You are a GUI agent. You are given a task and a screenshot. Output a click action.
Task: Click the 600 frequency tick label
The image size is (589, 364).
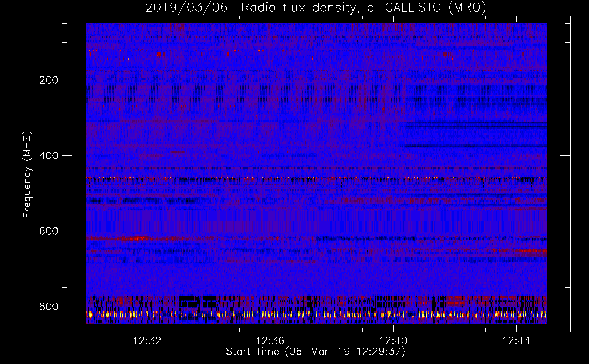coord(48,231)
